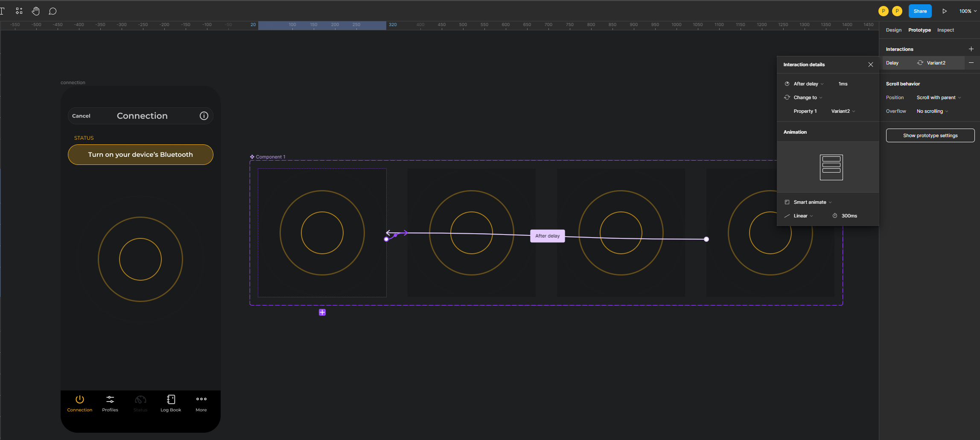The image size is (980, 440).
Task: Play the prototype presentation
Action: tap(945, 11)
